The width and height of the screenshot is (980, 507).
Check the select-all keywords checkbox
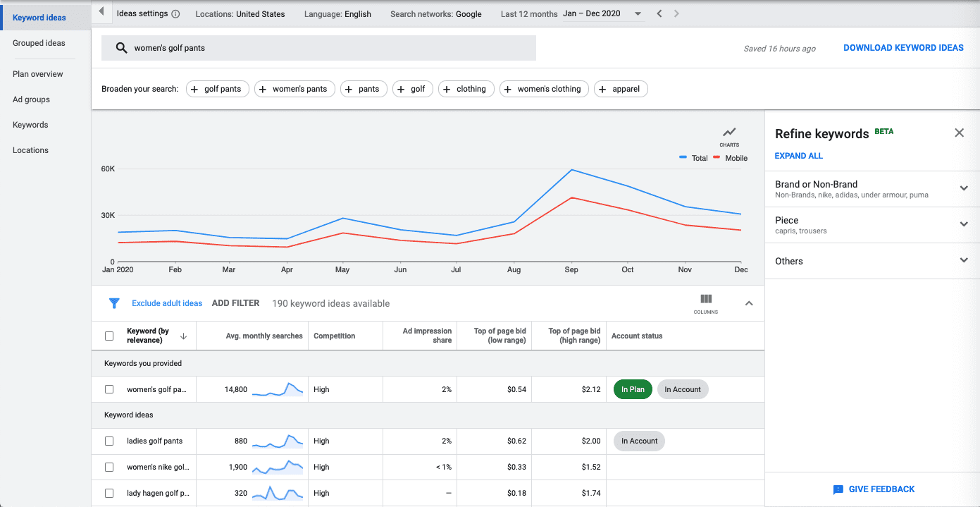[x=109, y=336]
